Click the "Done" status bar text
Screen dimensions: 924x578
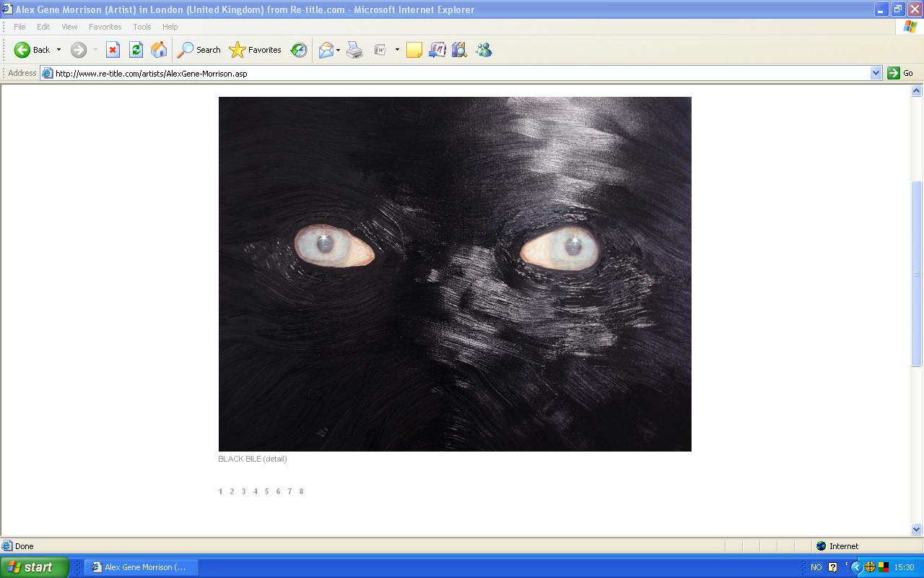(x=25, y=546)
